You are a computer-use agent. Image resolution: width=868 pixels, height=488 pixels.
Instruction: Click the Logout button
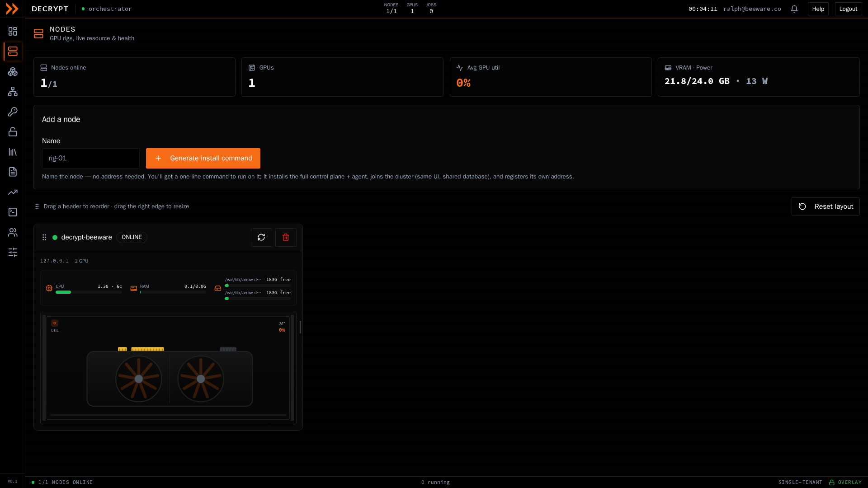pyautogui.click(x=848, y=9)
